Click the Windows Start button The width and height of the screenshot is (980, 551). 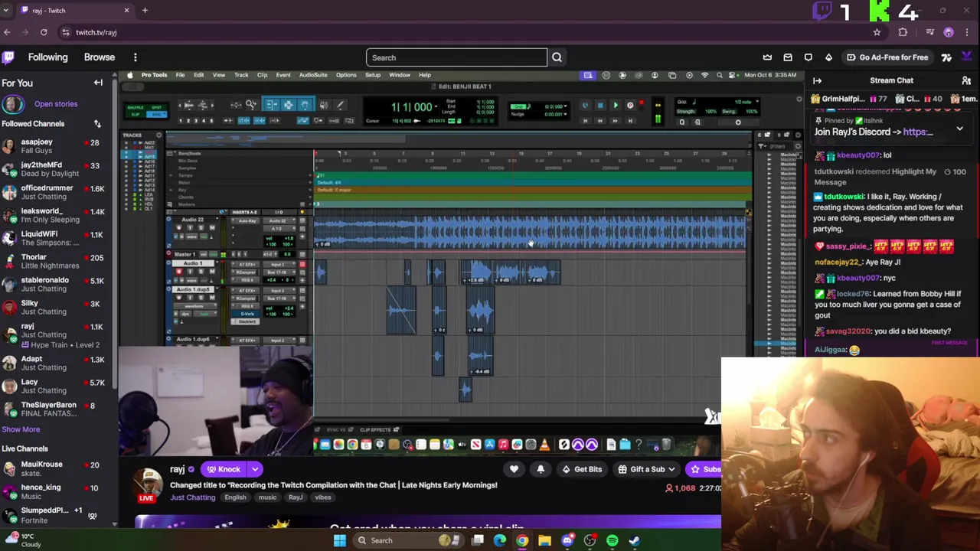tap(339, 540)
